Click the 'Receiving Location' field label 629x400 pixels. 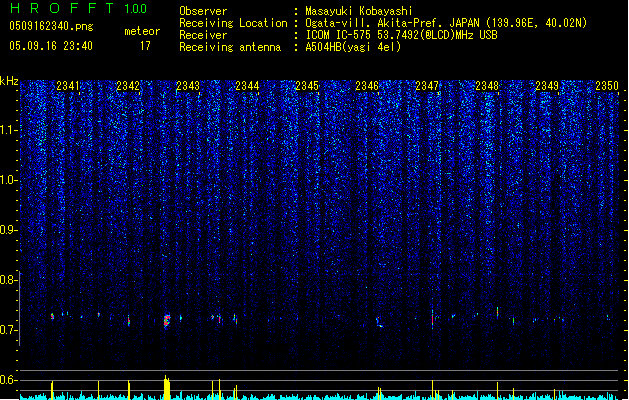coord(233,23)
